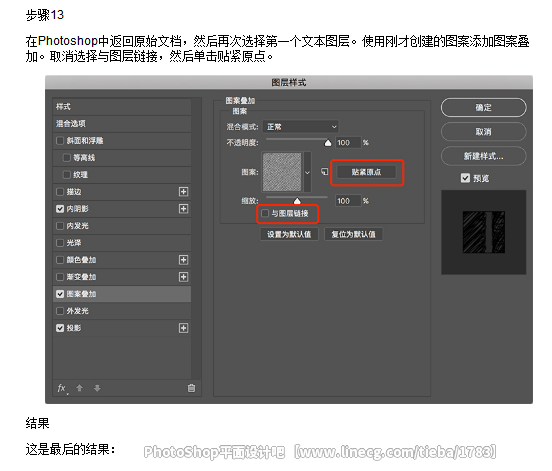Enable the 渐变叠加 checkbox
The image size is (552, 471).
[x=60, y=277]
